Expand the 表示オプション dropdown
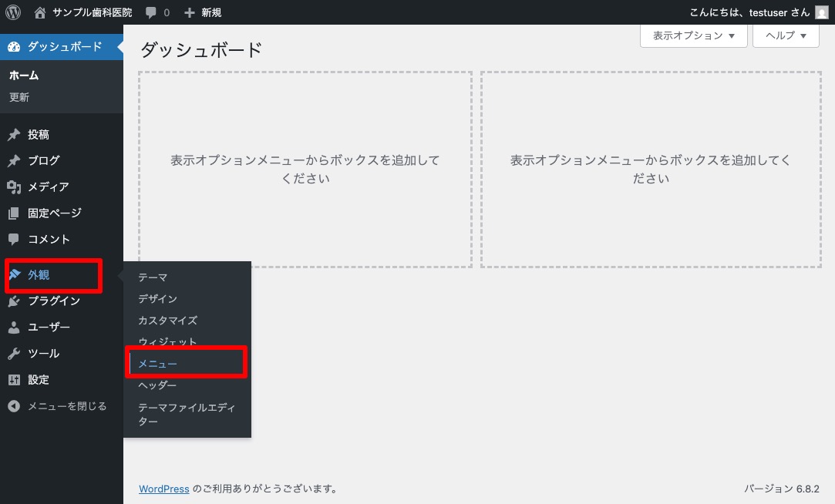Viewport: 835px width, 504px height. (x=692, y=35)
